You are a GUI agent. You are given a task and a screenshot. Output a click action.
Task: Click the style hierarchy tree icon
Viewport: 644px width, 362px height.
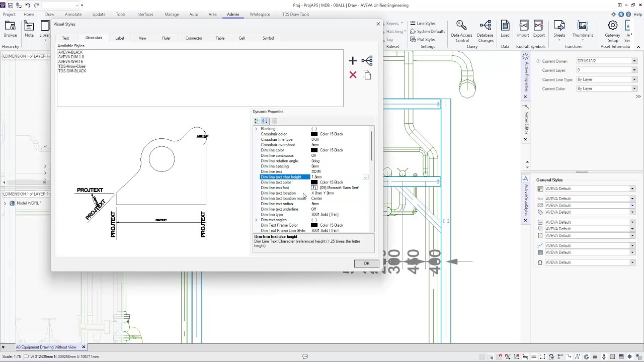click(367, 61)
